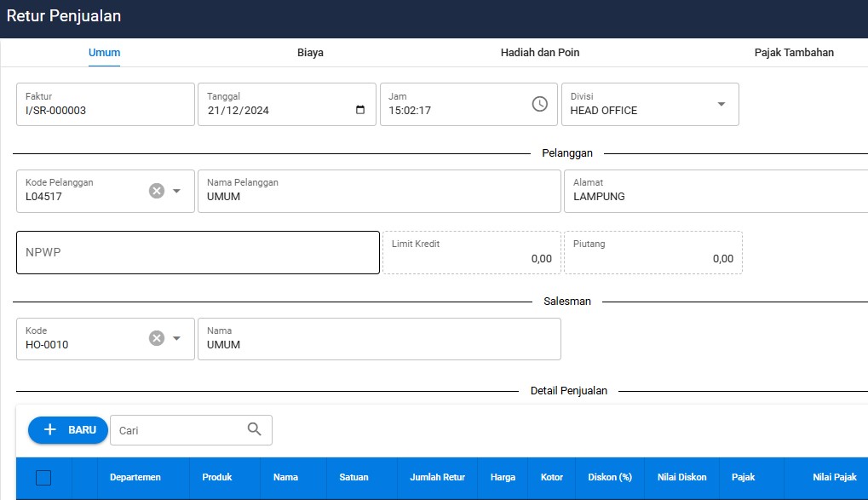Viewport: 868px width, 500px height.
Task: Click the Faktur number field
Action: [x=106, y=110]
